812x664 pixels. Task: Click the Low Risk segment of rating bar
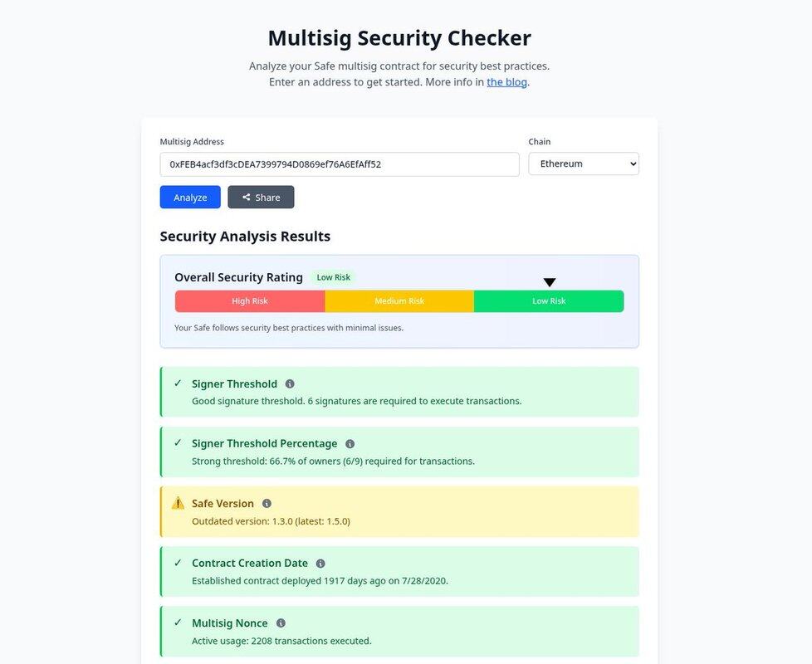[549, 301]
